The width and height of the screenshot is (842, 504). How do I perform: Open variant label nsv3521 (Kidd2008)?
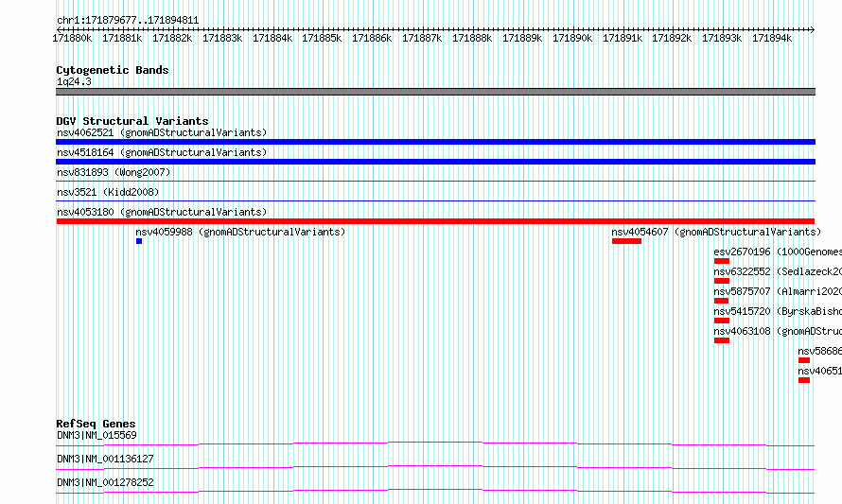108,192
